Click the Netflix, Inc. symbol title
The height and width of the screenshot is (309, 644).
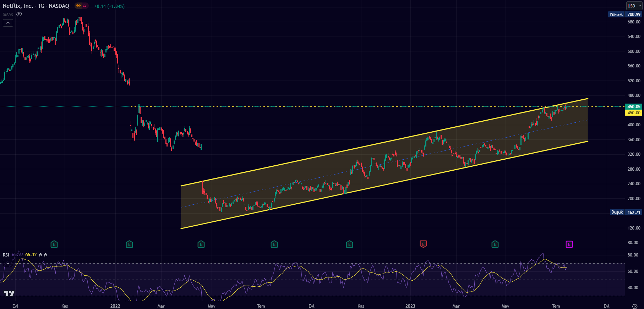tap(18, 6)
